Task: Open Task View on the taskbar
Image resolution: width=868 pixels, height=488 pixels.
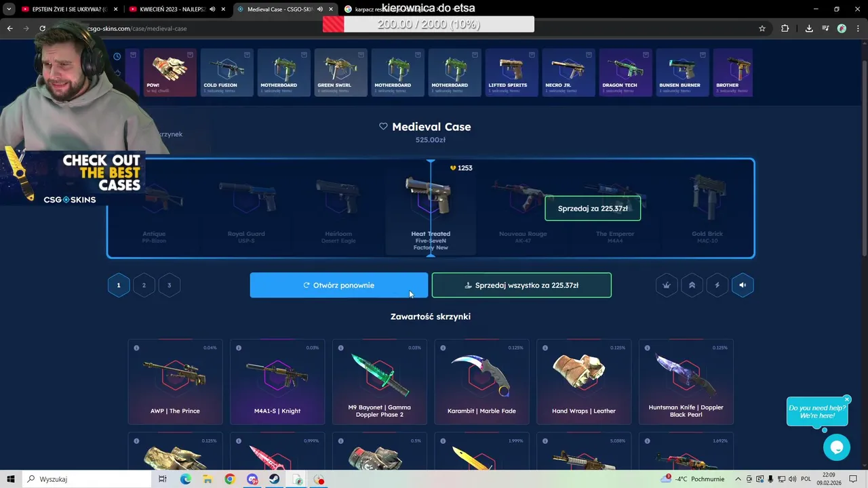Action: point(163,479)
